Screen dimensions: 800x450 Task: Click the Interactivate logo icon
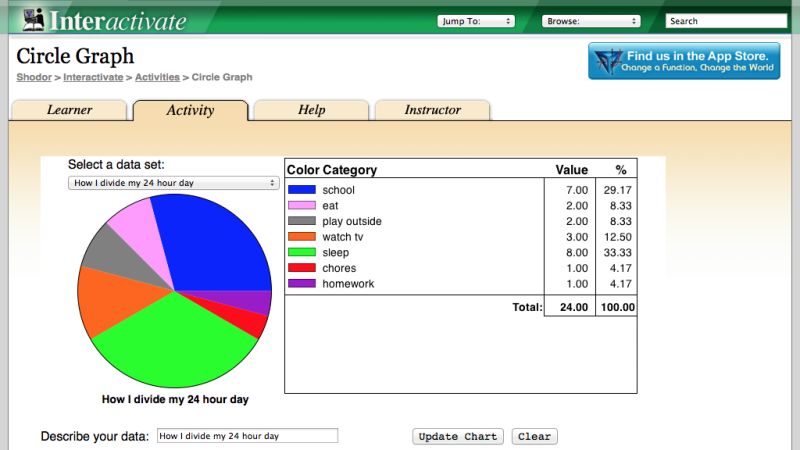pyautogui.click(x=34, y=20)
